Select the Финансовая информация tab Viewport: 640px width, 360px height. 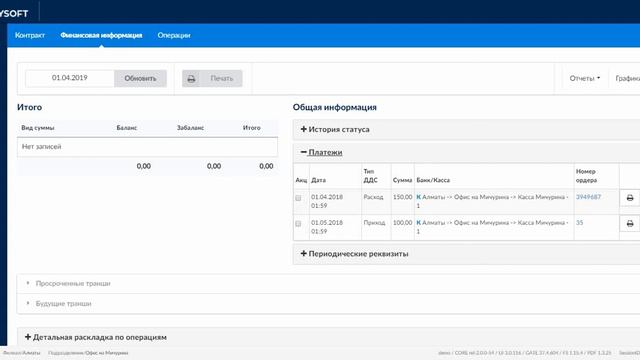tap(101, 36)
